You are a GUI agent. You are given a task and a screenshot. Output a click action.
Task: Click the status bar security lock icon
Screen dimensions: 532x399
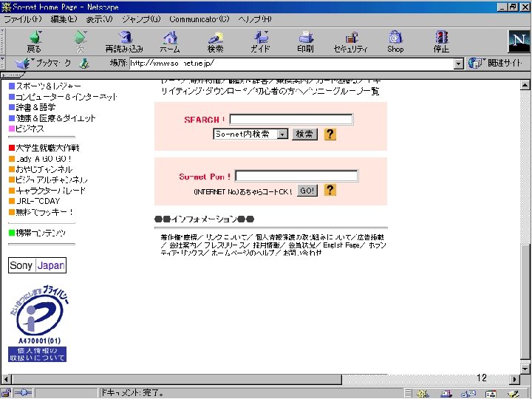tap(6, 393)
